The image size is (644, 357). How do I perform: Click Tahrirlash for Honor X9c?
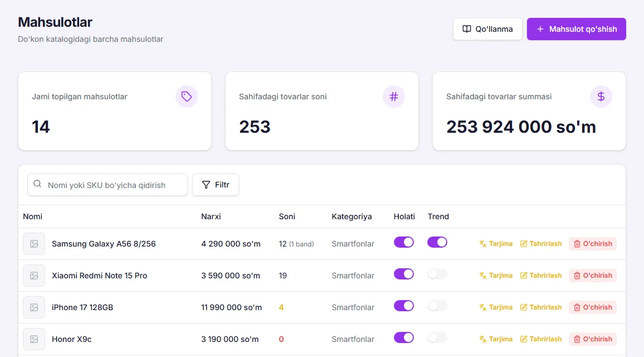(541, 339)
